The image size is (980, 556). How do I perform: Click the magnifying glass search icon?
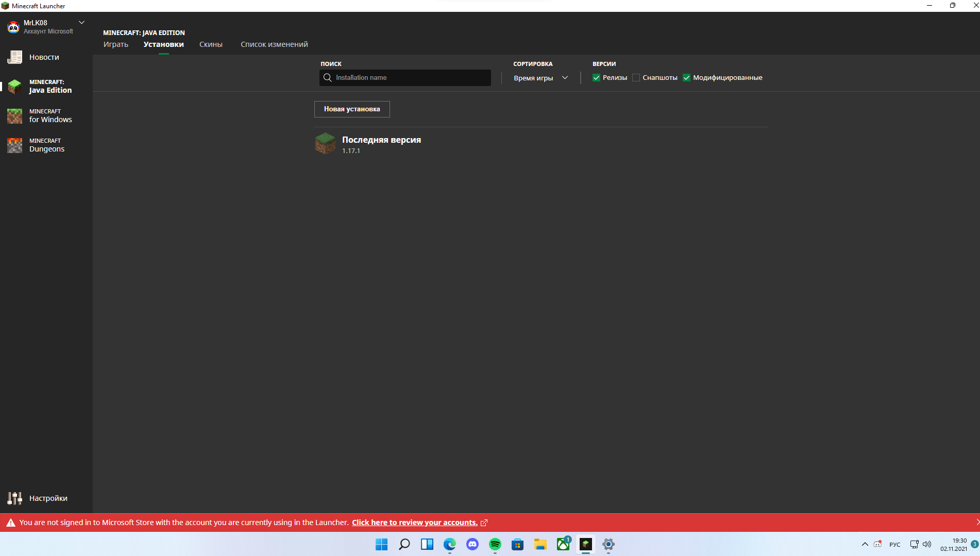(x=327, y=78)
